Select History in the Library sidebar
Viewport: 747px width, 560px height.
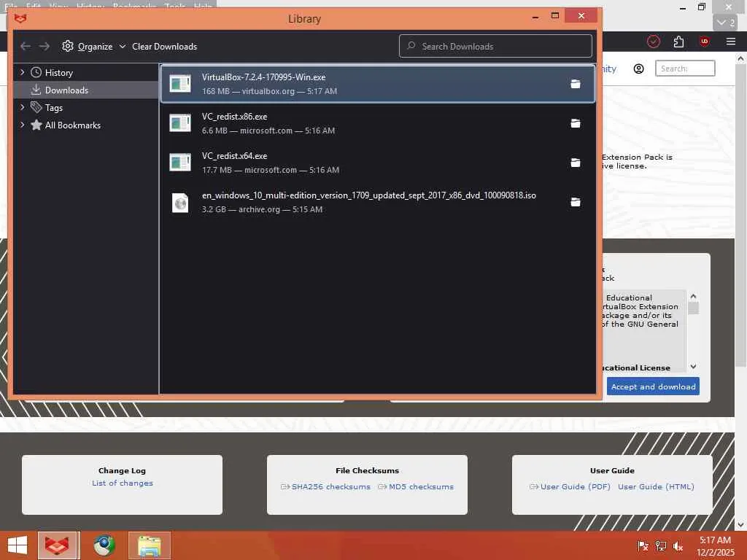[x=86, y=72]
